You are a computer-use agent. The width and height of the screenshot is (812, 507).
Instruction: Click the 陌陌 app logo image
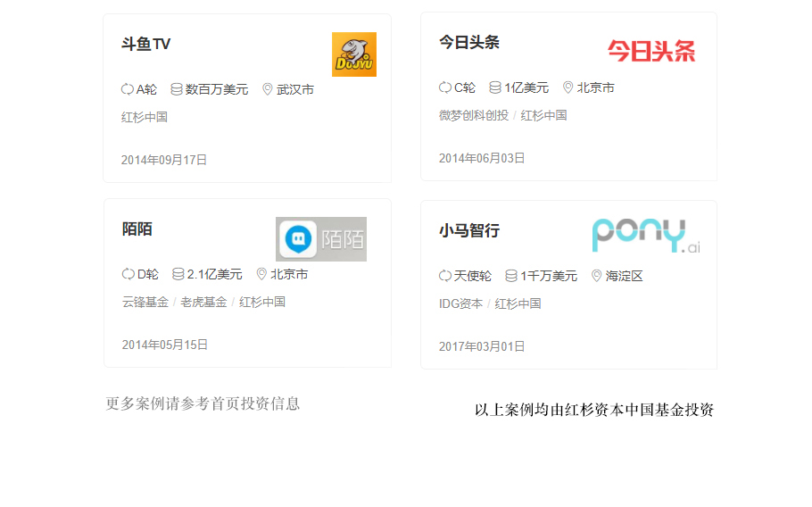click(x=321, y=239)
